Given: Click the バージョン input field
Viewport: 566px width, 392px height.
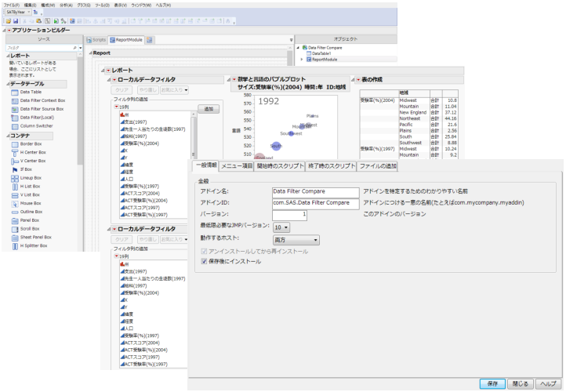Looking at the screenshot, I should [x=289, y=215].
